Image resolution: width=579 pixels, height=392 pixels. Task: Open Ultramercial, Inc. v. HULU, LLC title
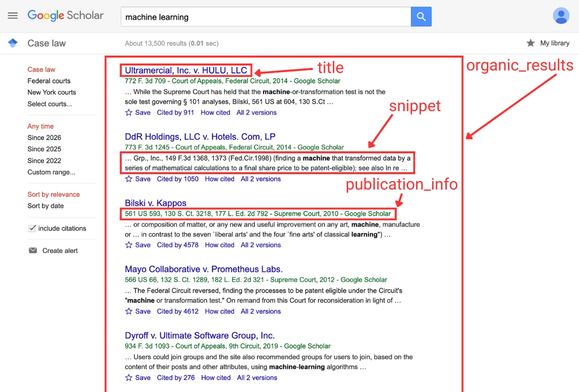[186, 70]
